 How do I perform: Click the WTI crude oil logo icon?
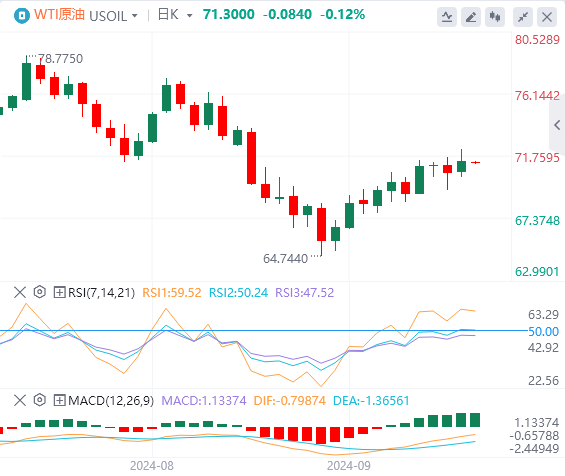click(22, 15)
